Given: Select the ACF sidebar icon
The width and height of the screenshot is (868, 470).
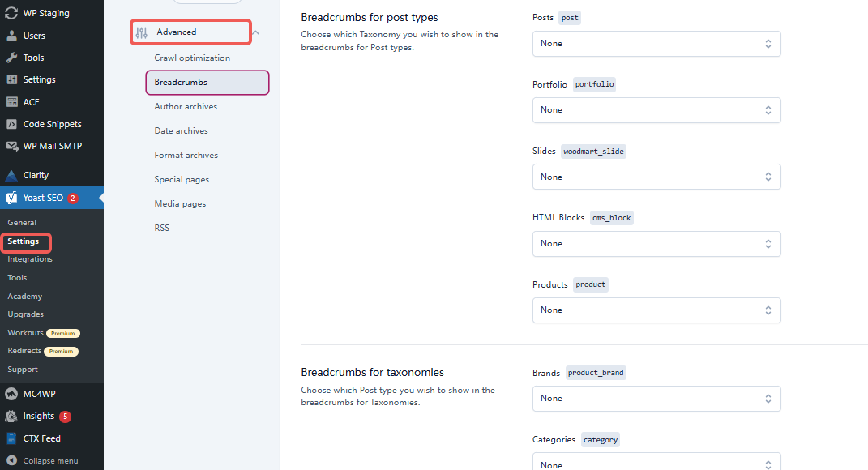Looking at the screenshot, I should click(x=11, y=101).
